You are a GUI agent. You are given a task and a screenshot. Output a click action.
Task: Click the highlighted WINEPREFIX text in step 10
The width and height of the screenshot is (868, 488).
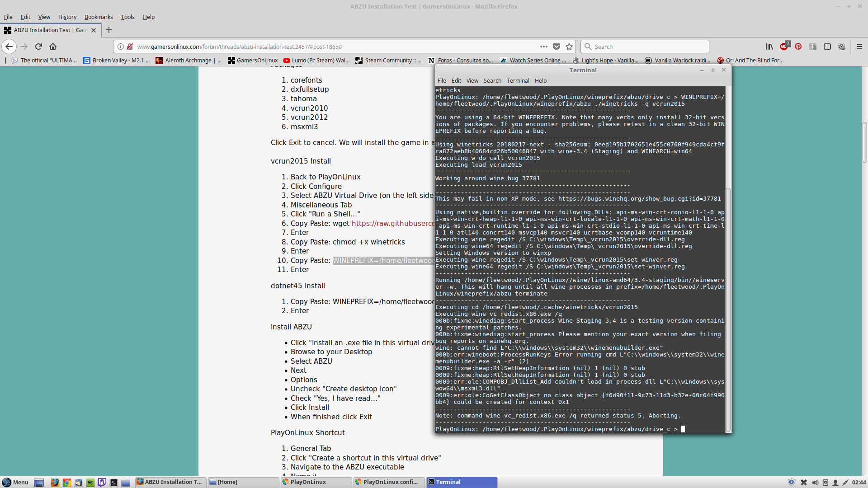[x=383, y=260]
